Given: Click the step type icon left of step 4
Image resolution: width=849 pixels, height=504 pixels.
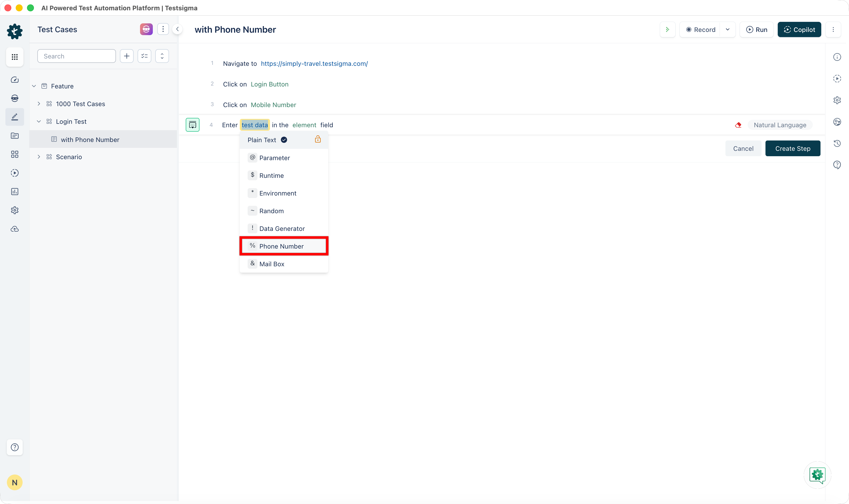Looking at the screenshot, I should pos(193,125).
